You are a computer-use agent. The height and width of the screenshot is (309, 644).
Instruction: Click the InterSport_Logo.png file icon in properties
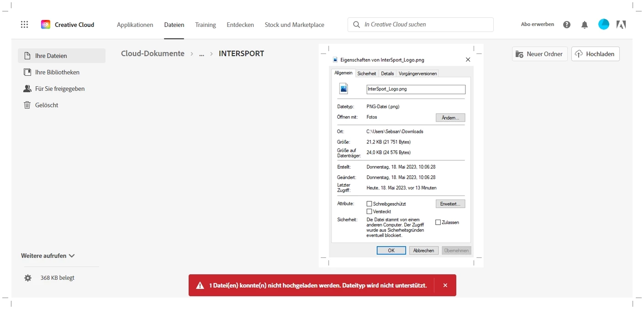pos(344,89)
